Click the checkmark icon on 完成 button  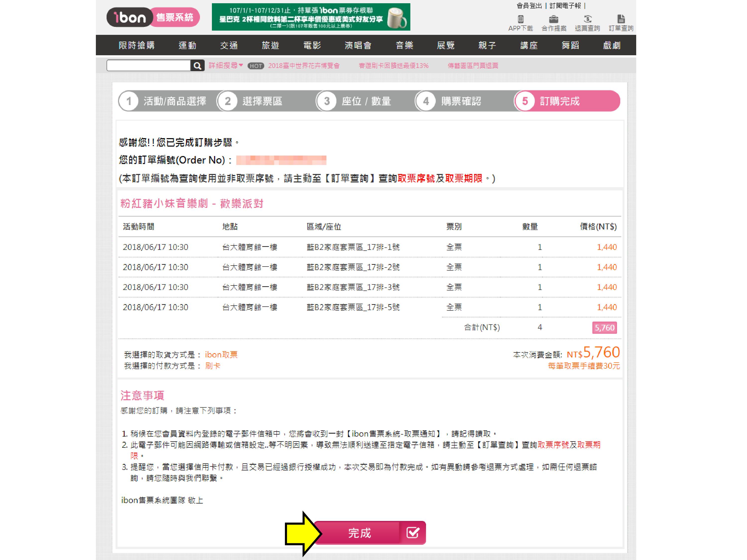pos(413,533)
